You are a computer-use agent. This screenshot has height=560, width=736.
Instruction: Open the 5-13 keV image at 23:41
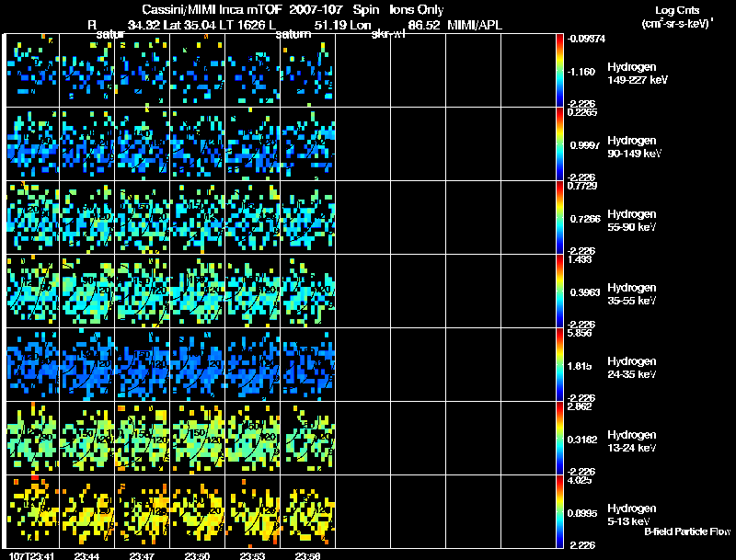[x=32, y=512]
